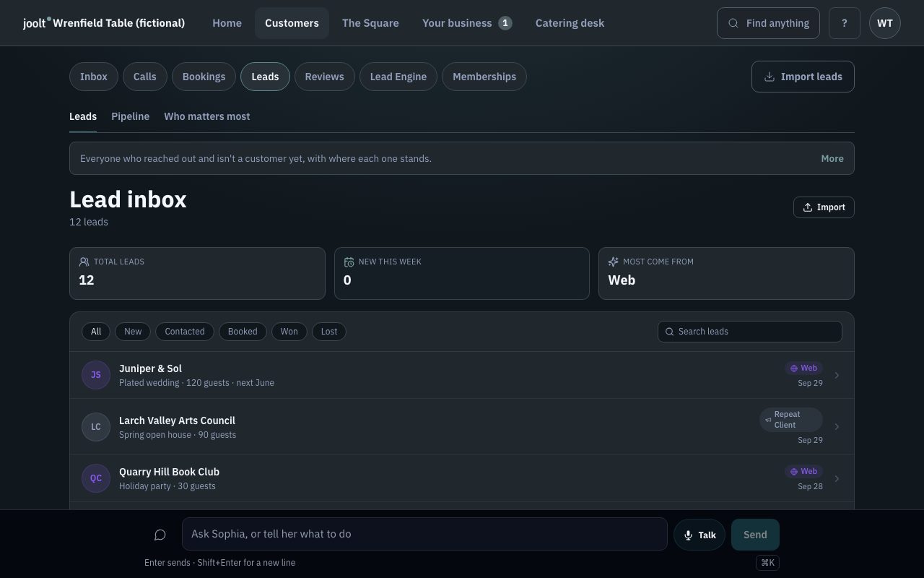This screenshot has height=578, width=924.
Task: Expand the Larch Valley Arts Council chevron
Action: tap(837, 426)
